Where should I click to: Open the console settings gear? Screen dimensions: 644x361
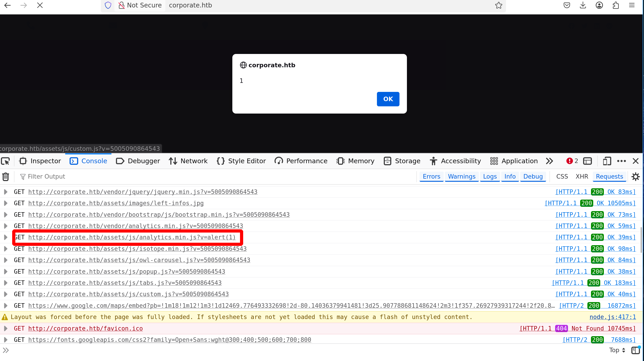[636, 176]
